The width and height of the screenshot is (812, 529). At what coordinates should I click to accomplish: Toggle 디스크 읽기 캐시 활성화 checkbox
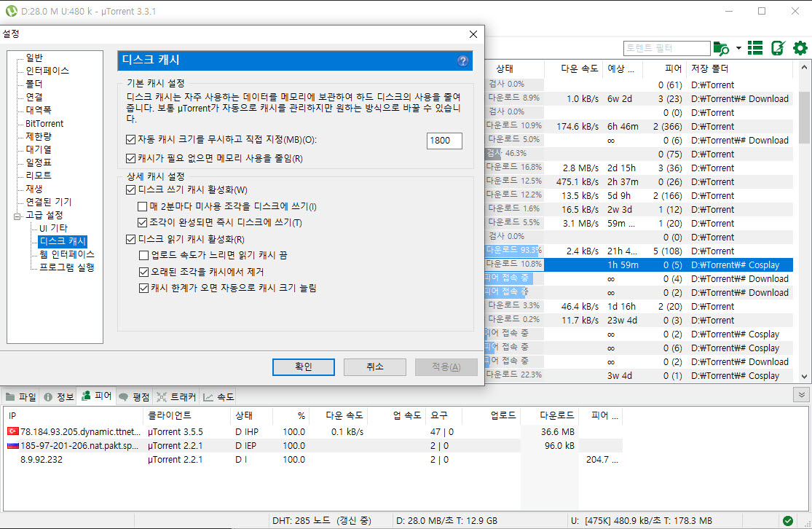coord(131,240)
